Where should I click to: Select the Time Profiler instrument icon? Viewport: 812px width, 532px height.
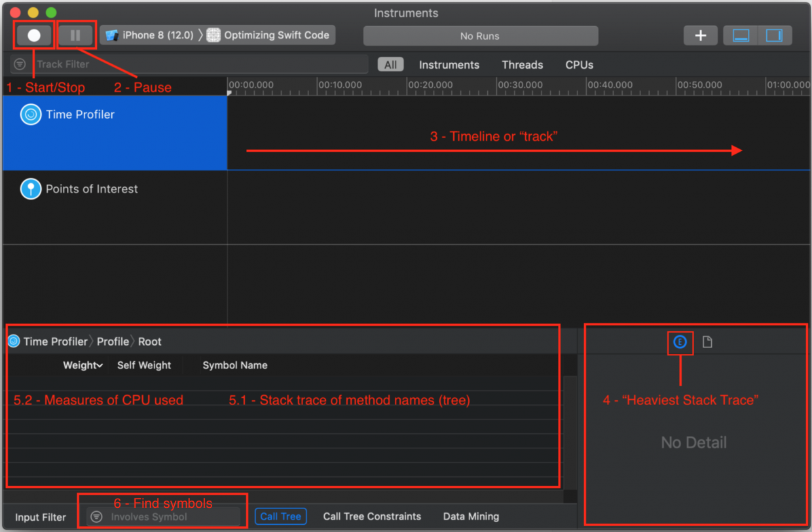pyautogui.click(x=31, y=115)
